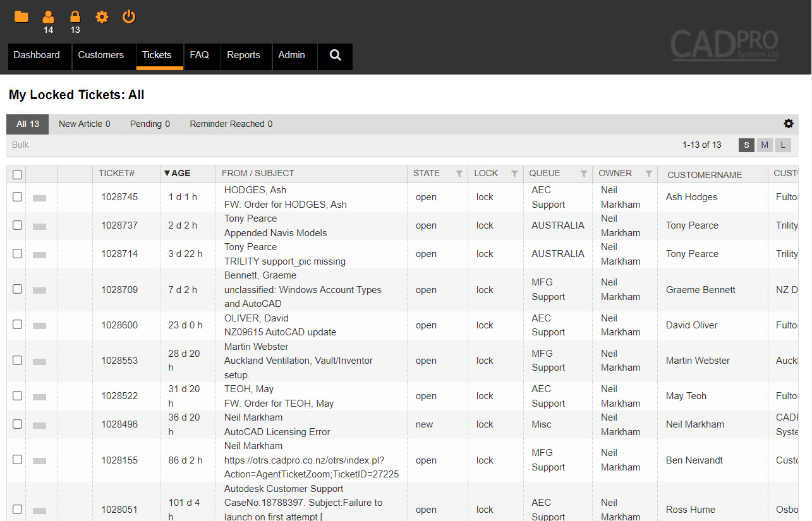This screenshot has width=812, height=521.
Task: Switch to small (S) list view
Action: (746, 145)
